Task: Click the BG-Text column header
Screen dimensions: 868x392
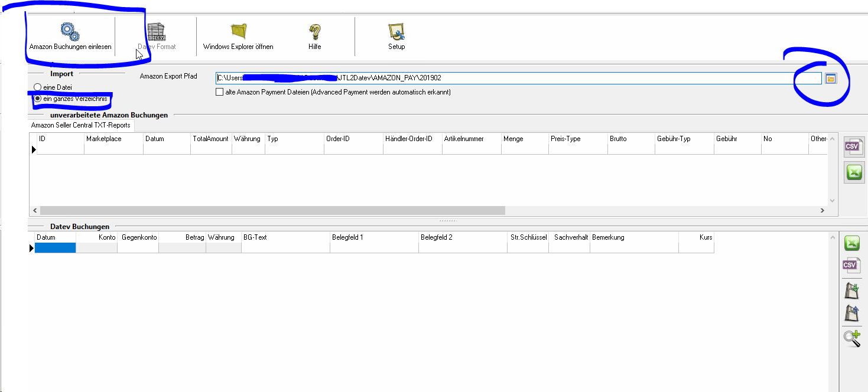Action: pyautogui.click(x=286, y=237)
